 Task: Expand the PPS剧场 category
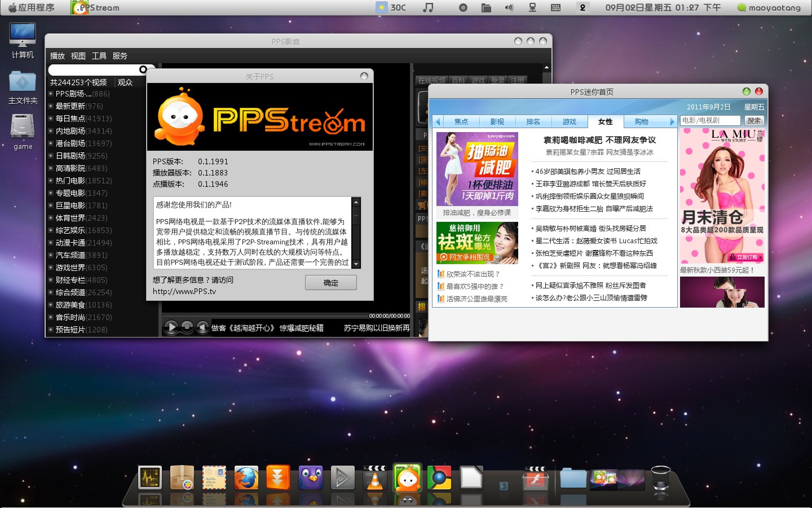tap(51, 94)
